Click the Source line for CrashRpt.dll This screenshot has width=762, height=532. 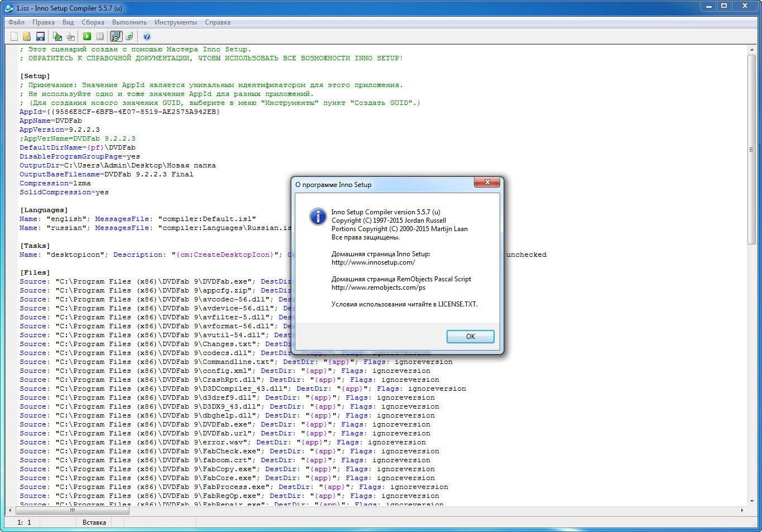(x=229, y=380)
